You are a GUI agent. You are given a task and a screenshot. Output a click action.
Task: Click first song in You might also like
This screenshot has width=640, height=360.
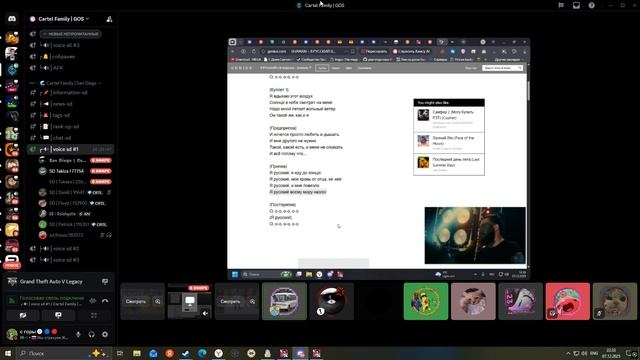pos(449,119)
